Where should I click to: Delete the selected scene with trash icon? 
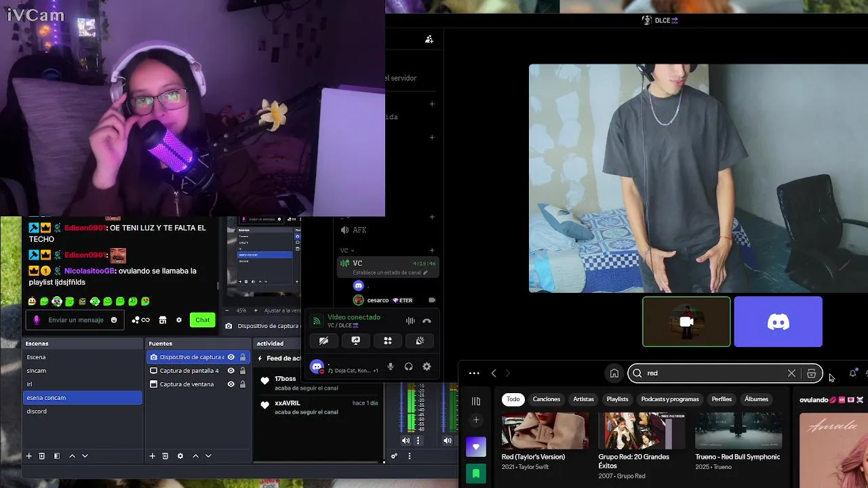pos(41,456)
